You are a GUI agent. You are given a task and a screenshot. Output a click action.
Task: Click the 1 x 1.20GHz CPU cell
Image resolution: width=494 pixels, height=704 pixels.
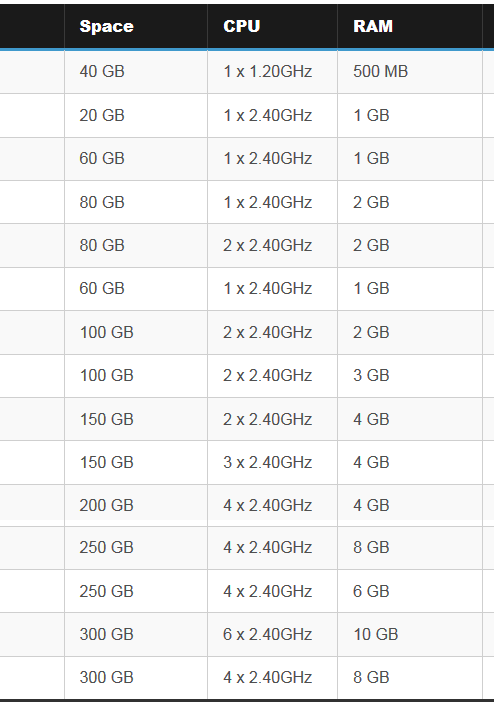(272, 72)
